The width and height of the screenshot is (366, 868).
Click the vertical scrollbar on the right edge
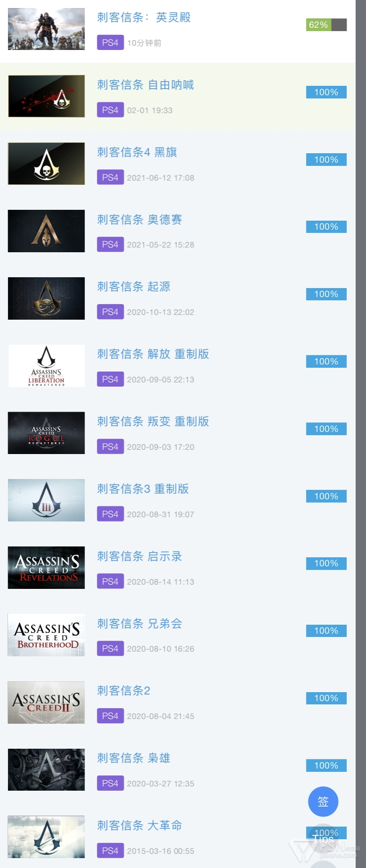coord(361,434)
